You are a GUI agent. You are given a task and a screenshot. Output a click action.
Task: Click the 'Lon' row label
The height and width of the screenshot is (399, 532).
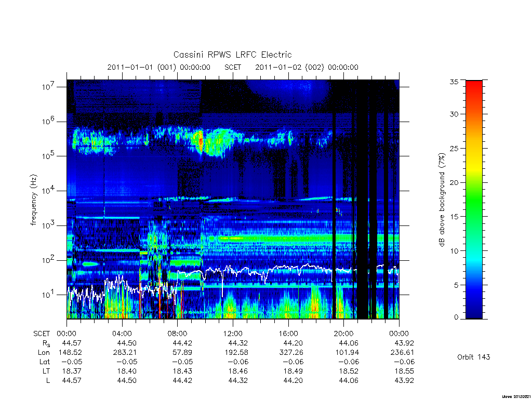44,353
